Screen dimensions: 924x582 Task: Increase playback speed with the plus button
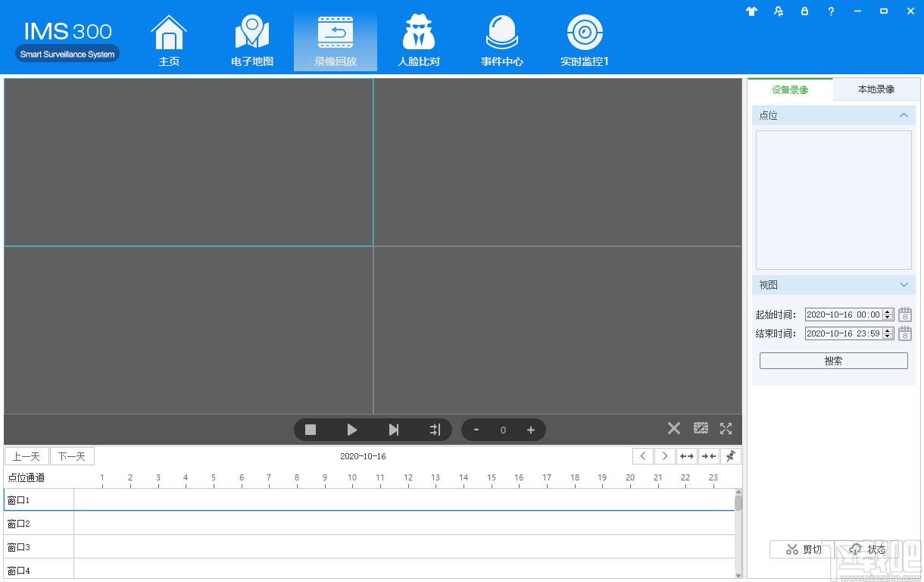coord(531,430)
